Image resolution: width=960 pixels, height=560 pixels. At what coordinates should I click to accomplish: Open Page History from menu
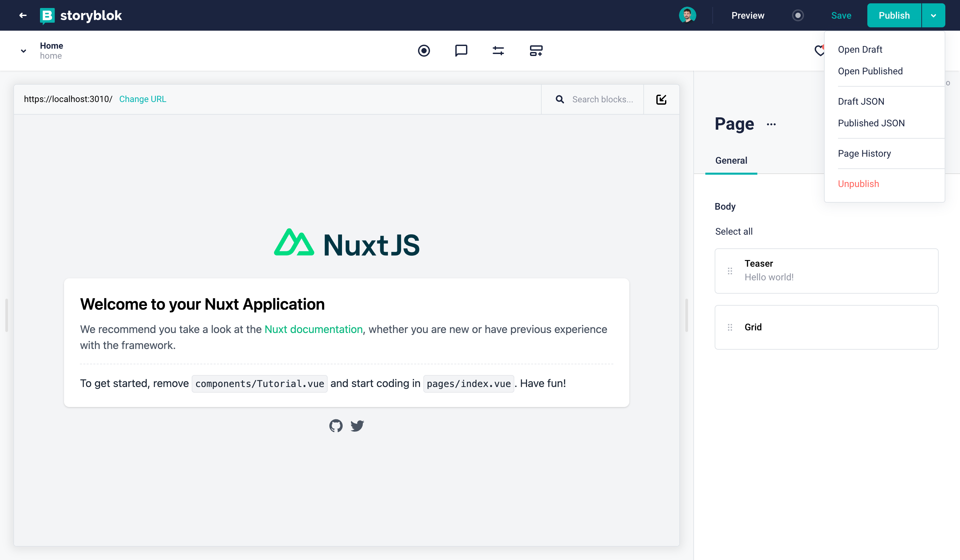(864, 154)
